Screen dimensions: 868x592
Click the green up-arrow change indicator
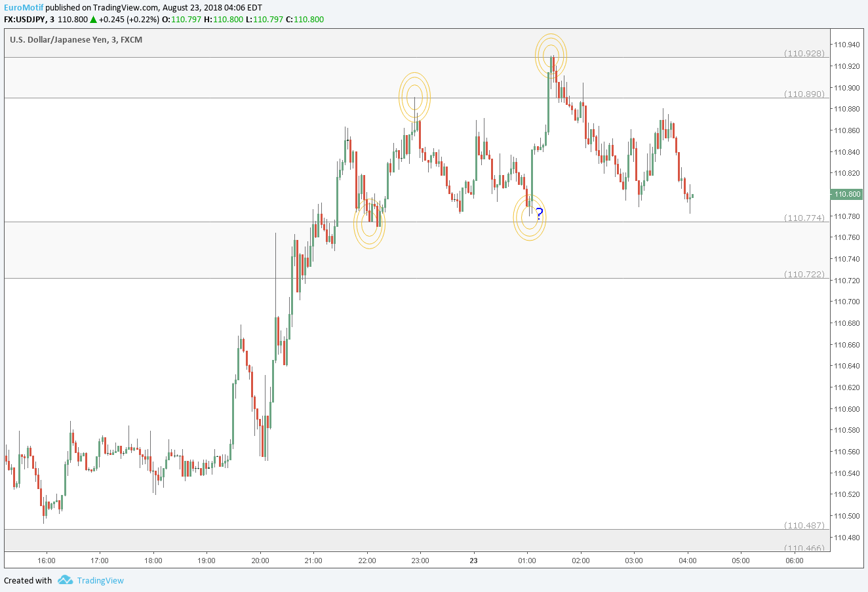[93, 20]
